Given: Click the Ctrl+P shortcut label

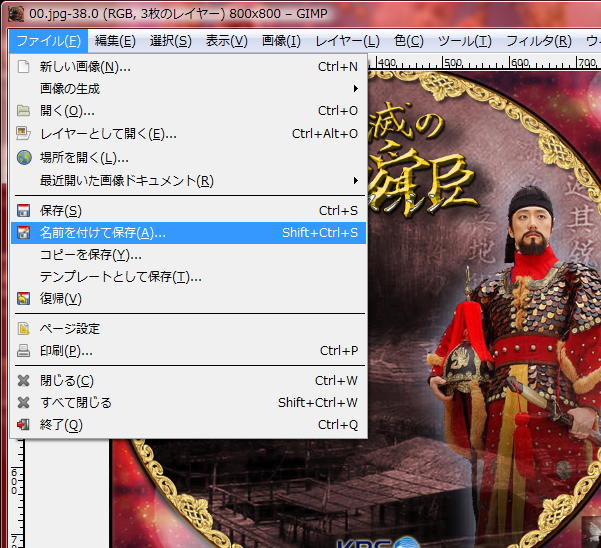Looking at the screenshot, I should [x=339, y=351].
